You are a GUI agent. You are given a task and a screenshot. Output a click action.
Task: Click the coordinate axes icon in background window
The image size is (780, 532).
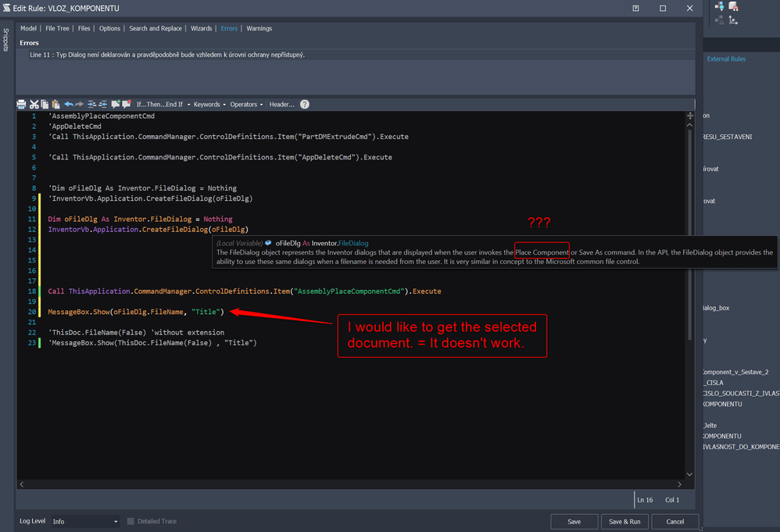[733, 20]
